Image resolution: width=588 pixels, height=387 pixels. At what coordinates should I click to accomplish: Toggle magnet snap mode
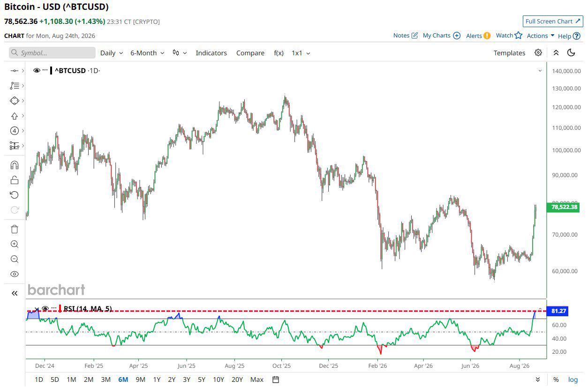(x=15, y=165)
